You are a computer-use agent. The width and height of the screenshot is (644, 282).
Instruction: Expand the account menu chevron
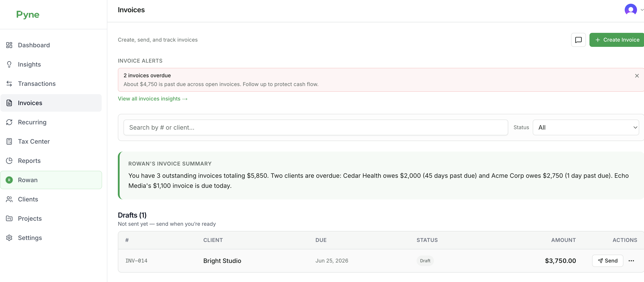(642, 10)
